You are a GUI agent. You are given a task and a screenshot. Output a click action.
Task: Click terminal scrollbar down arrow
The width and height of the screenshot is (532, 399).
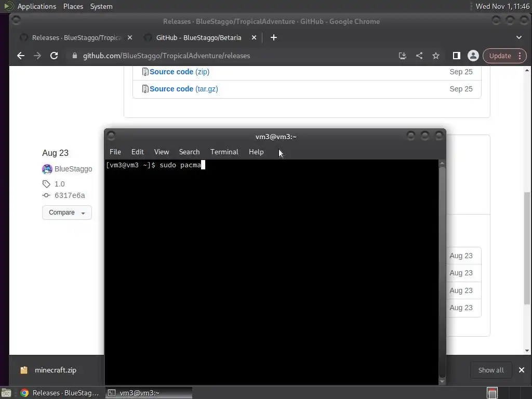(x=442, y=381)
